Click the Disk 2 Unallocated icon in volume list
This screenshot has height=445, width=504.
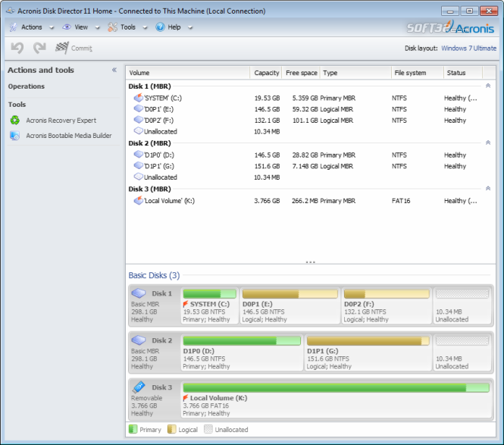(138, 177)
